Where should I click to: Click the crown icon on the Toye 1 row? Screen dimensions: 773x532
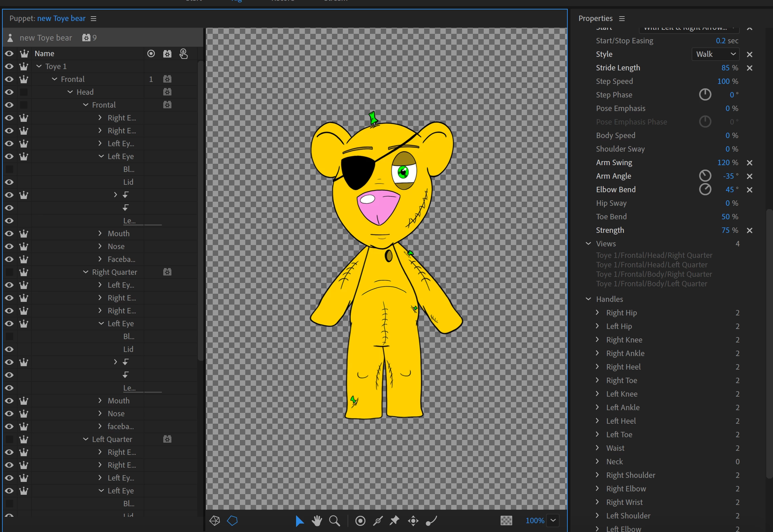[x=24, y=66]
